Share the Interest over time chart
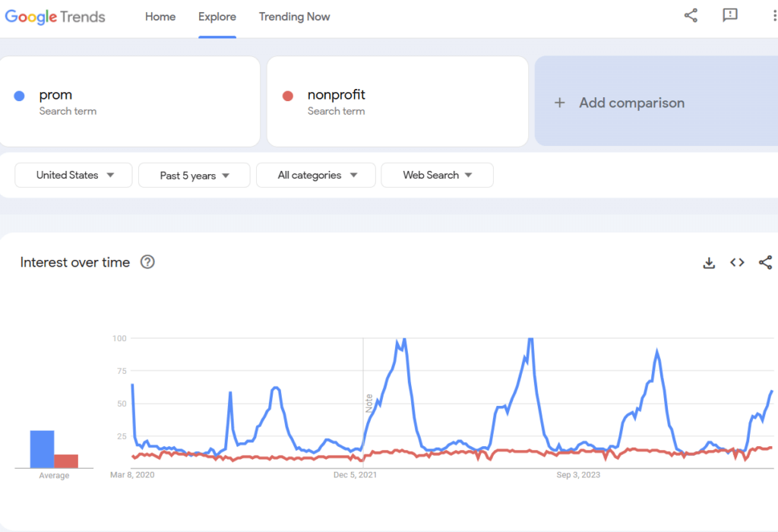 tap(765, 263)
